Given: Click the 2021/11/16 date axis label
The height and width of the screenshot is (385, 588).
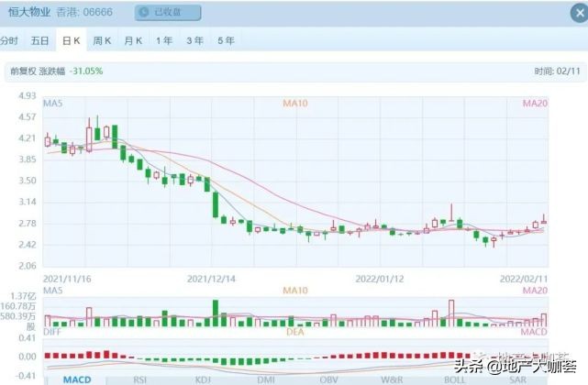Looking at the screenshot, I should coord(67,279).
